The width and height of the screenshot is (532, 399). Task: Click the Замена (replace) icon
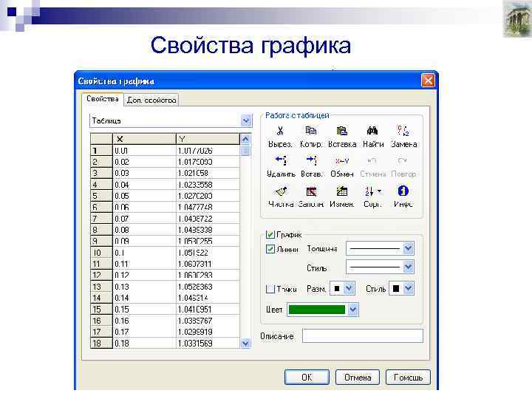coord(403,131)
